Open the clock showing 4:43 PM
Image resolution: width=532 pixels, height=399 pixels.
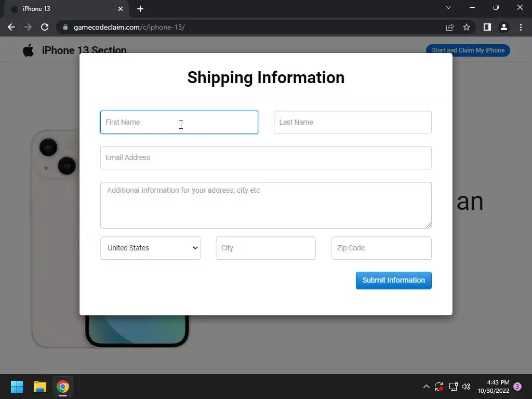point(494,387)
